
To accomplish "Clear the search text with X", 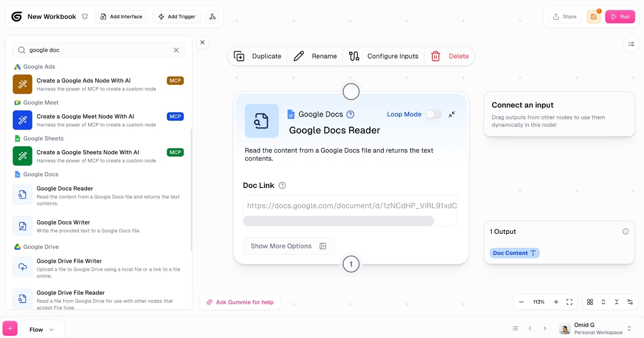I will 176,50.
